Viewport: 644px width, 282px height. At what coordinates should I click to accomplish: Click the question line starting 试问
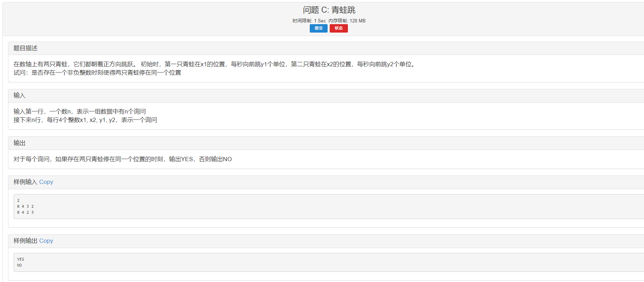pos(97,73)
